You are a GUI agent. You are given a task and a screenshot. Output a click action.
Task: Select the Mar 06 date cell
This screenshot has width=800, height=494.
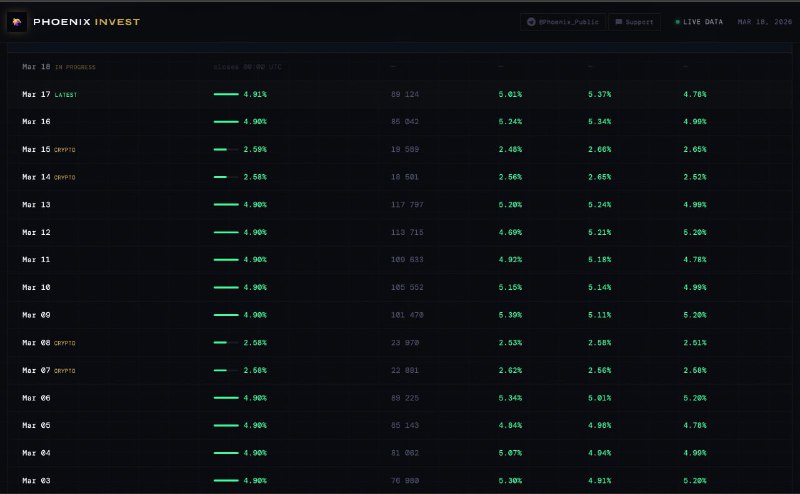pyautogui.click(x=36, y=398)
